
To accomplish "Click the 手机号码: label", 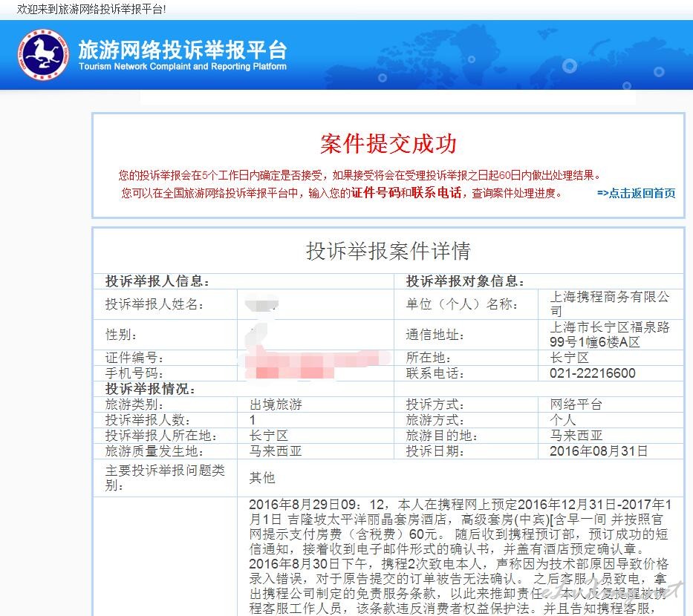I will [134, 373].
